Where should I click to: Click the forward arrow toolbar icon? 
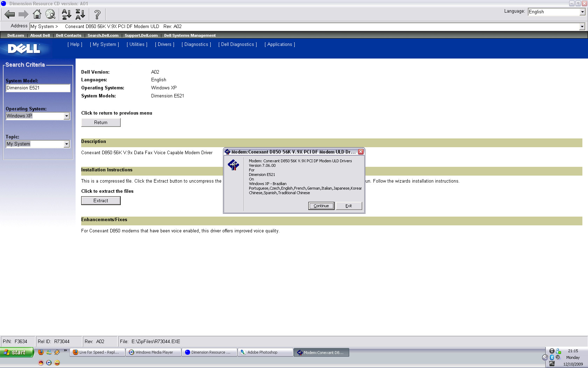(23, 14)
